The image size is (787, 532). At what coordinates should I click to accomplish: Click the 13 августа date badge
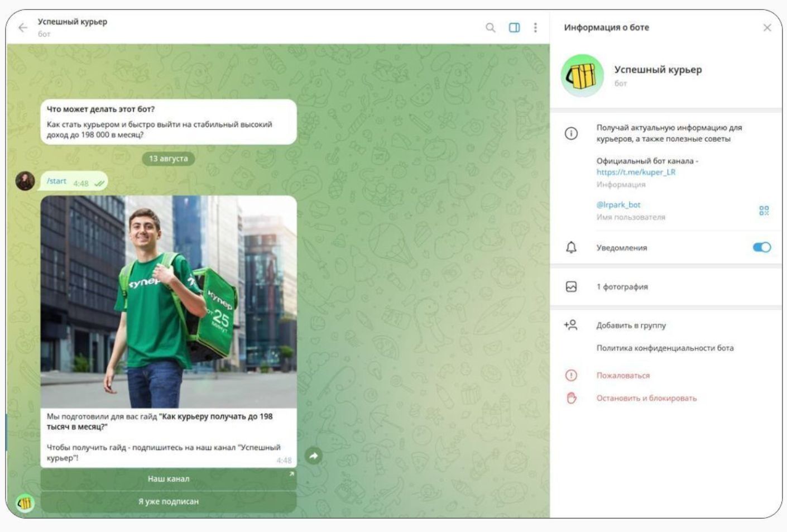click(169, 159)
